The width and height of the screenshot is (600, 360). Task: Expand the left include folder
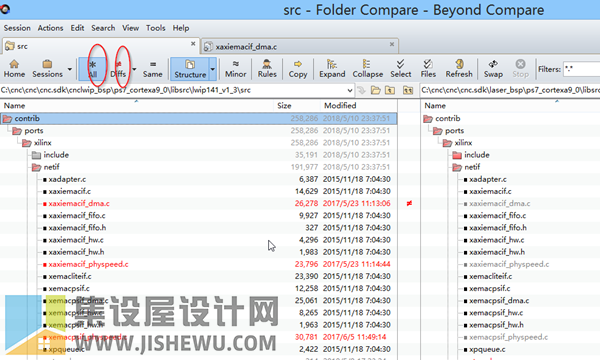36,155
